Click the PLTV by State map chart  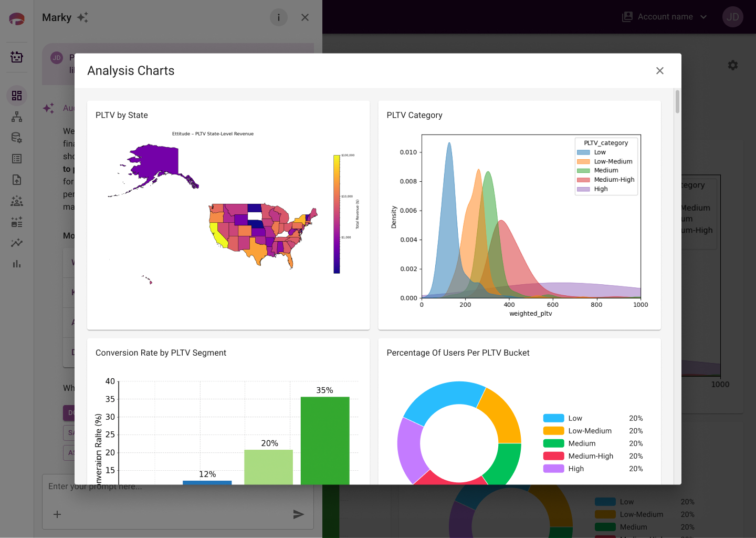click(228, 206)
